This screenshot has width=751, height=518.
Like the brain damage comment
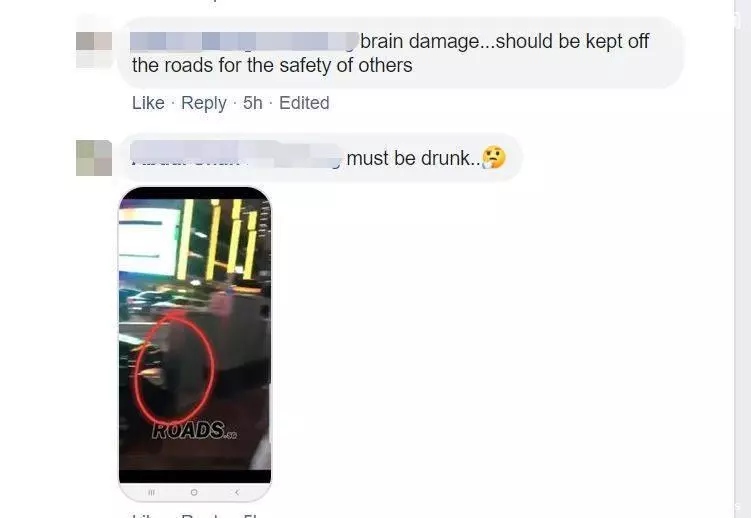[x=148, y=103]
